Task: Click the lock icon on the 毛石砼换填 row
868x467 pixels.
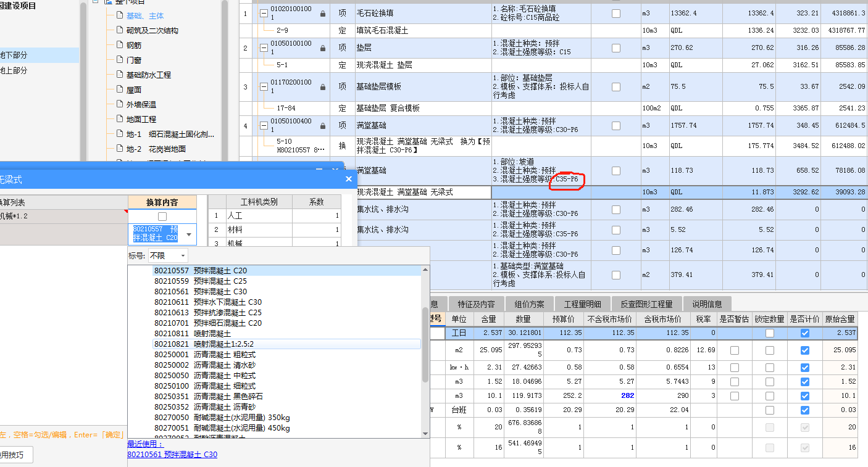Action: 322,14
